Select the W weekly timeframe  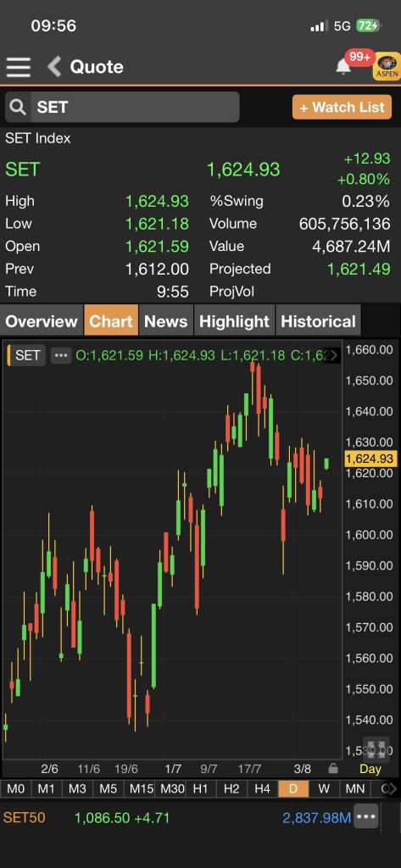[x=324, y=789]
